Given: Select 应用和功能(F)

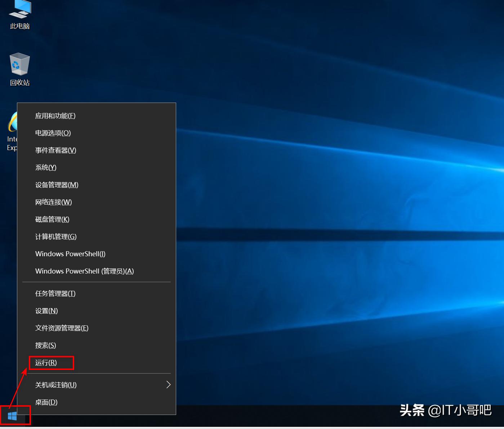Looking at the screenshot, I should tap(55, 116).
